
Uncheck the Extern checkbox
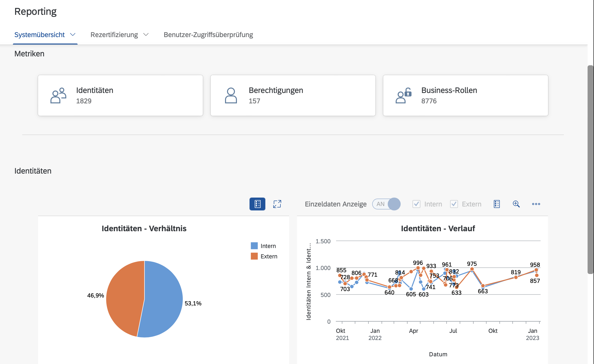click(x=454, y=204)
